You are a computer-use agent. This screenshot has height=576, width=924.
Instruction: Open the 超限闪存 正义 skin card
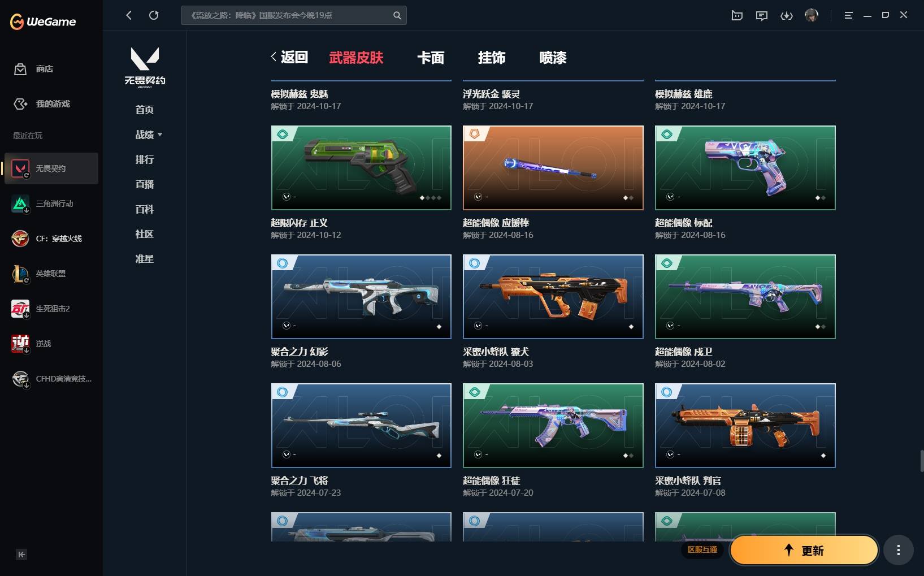(361, 168)
